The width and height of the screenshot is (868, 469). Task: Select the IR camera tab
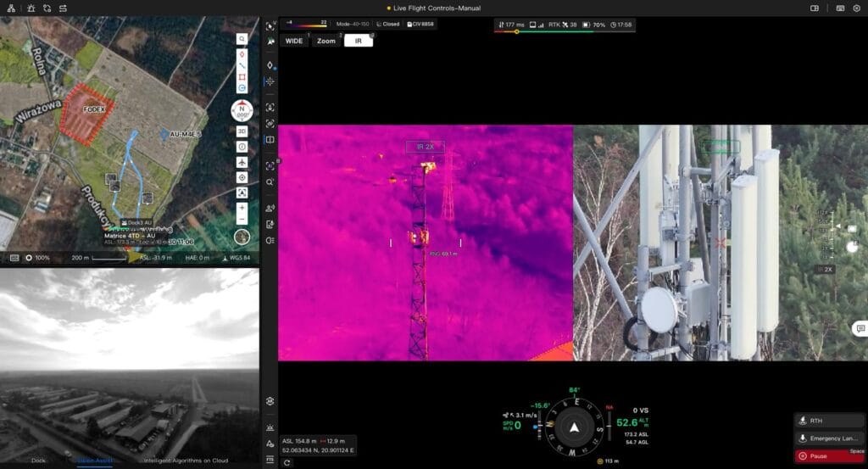(359, 41)
